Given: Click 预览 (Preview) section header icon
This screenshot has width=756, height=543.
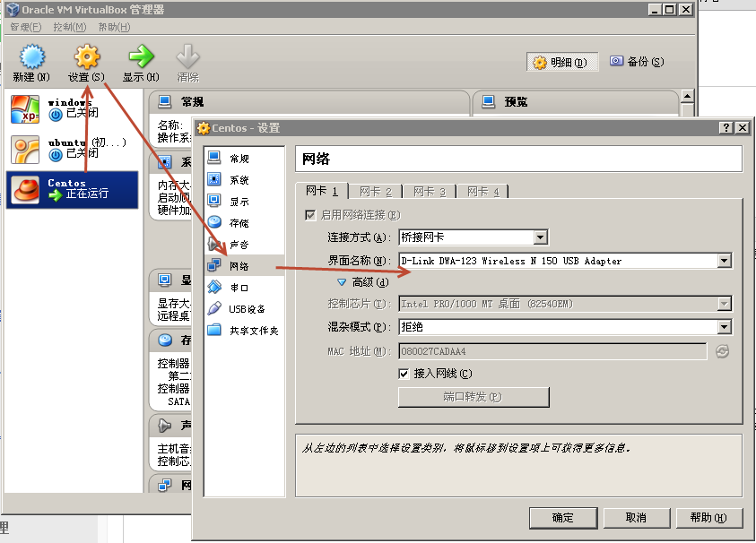Looking at the screenshot, I should 489,101.
